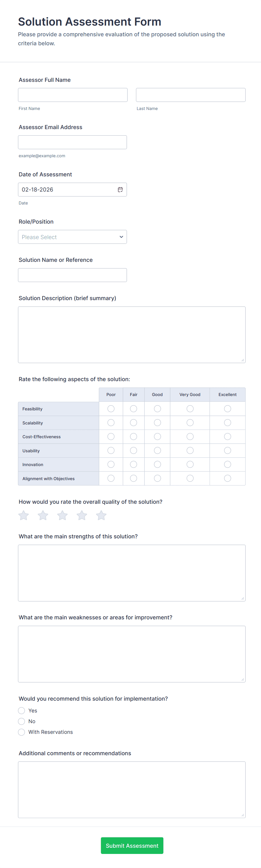The image size is (261, 868).
Task: Rate overall quality three stars
Action: 63,515
